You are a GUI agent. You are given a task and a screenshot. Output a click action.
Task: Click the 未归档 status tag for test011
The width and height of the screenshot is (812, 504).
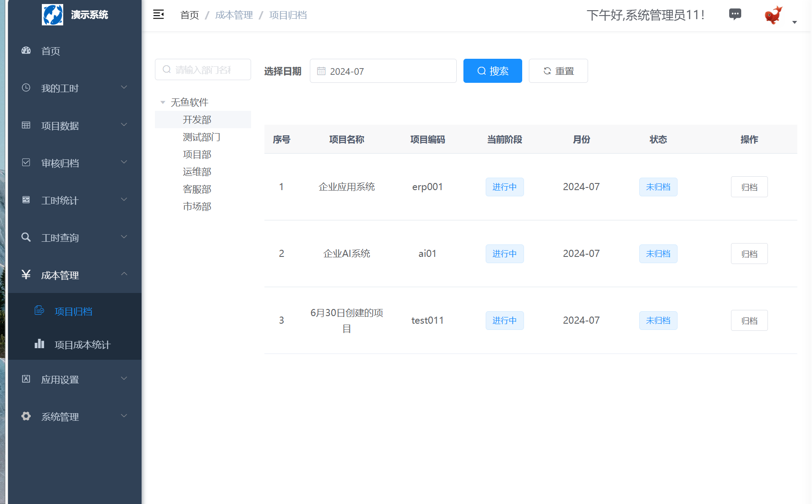[658, 321]
